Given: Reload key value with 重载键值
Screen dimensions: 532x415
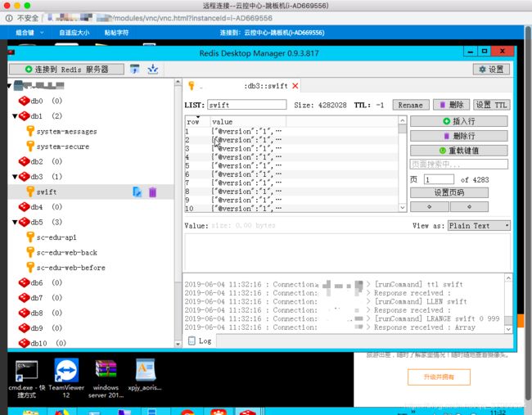Looking at the screenshot, I should click(x=458, y=151).
